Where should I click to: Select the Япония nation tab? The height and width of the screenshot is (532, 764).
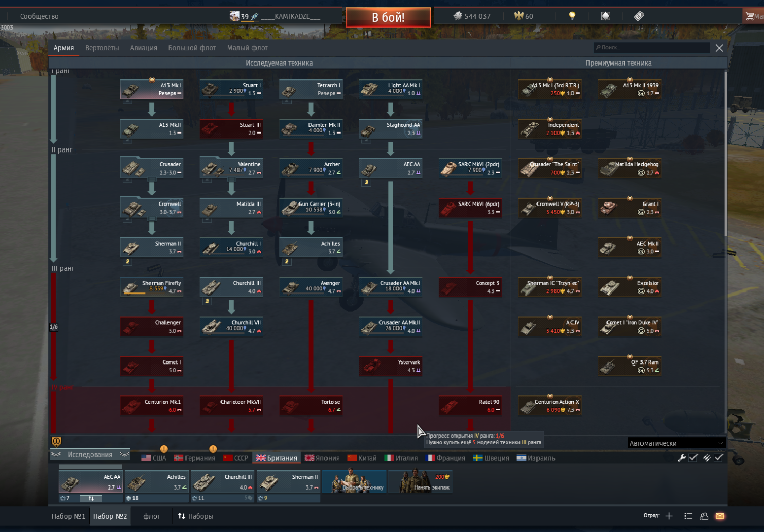(x=322, y=458)
